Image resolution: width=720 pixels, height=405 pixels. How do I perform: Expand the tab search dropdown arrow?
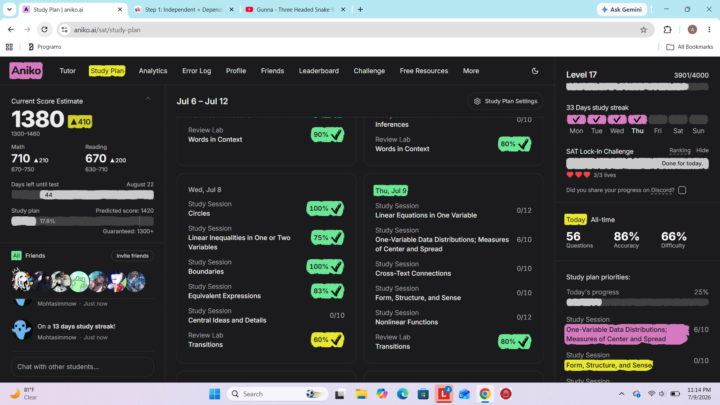coord(9,10)
